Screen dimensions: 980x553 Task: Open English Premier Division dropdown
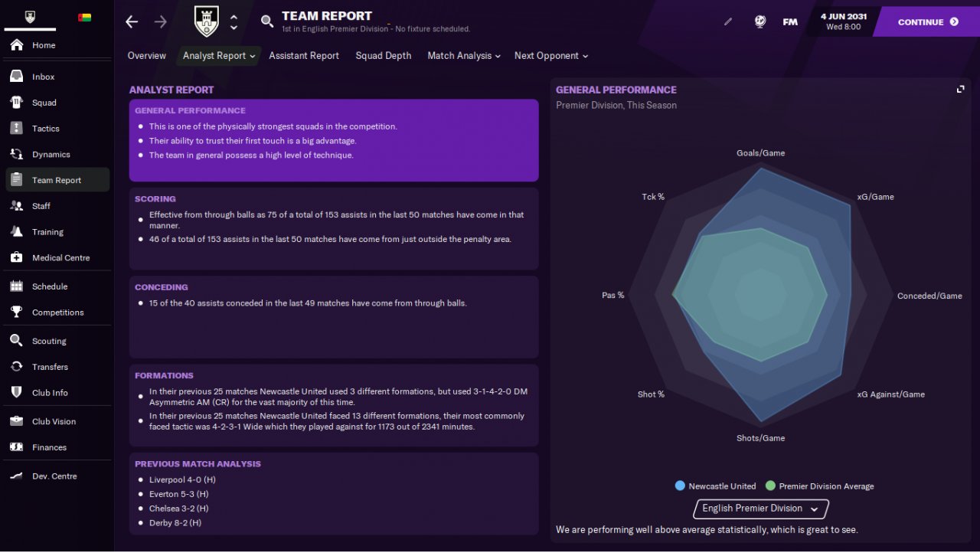761,509
